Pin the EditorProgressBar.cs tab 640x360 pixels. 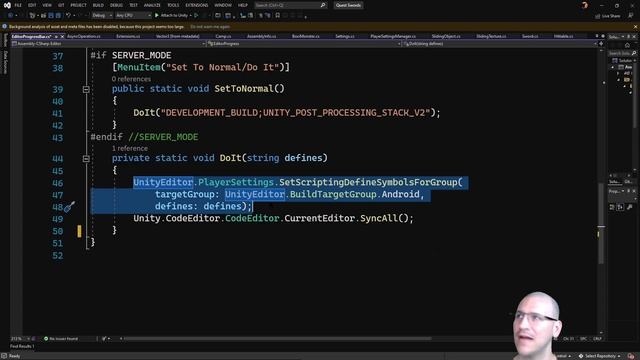click(x=56, y=37)
